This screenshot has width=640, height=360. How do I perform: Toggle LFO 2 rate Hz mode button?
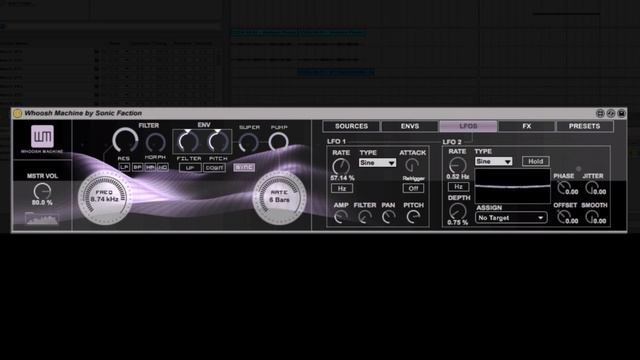tap(458, 187)
